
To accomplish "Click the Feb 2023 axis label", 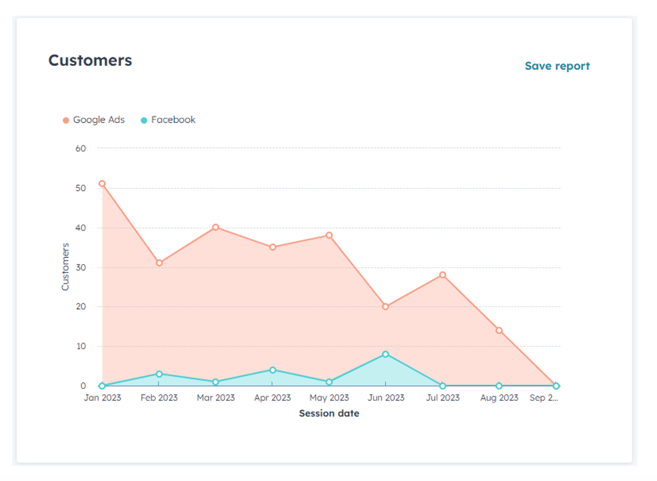I will click(x=159, y=398).
